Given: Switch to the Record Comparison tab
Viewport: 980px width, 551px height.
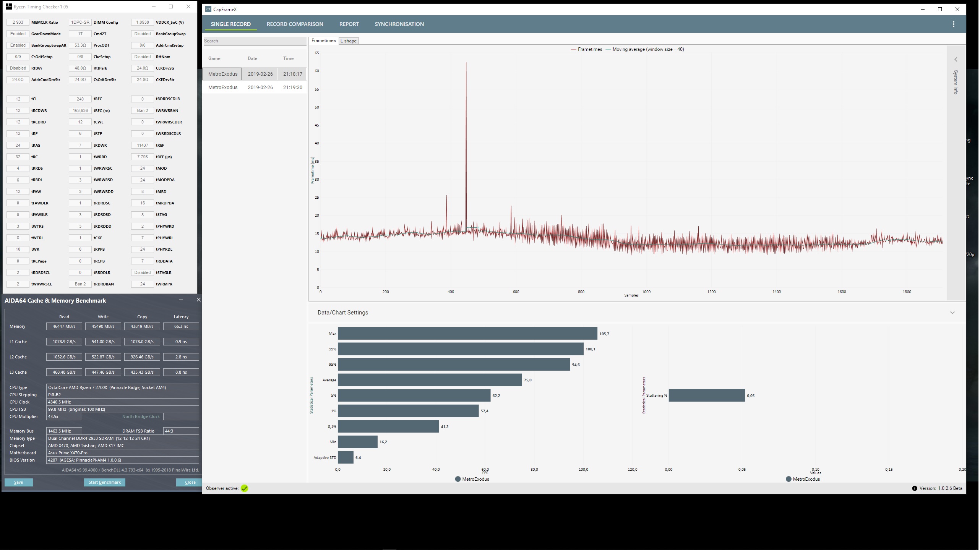Looking at the screenshot, I should (295, 24).
